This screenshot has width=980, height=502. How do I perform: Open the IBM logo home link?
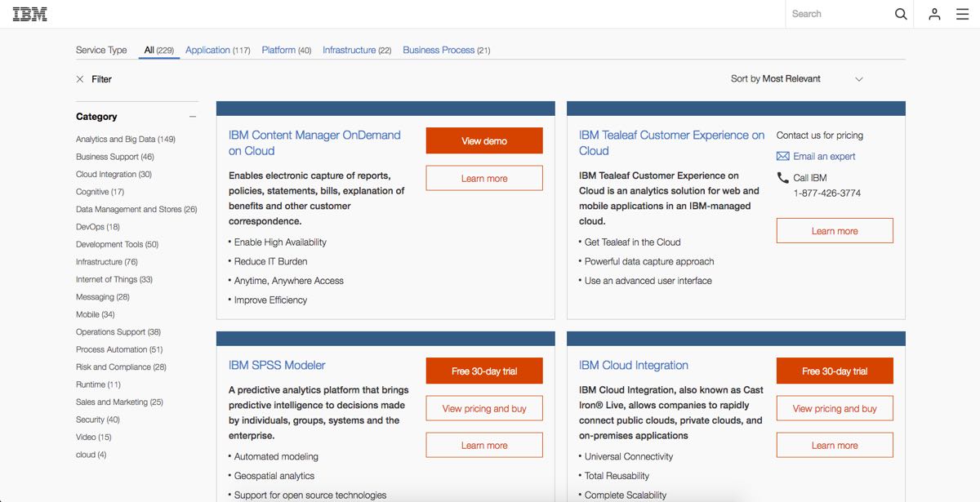tap(30, 14)
